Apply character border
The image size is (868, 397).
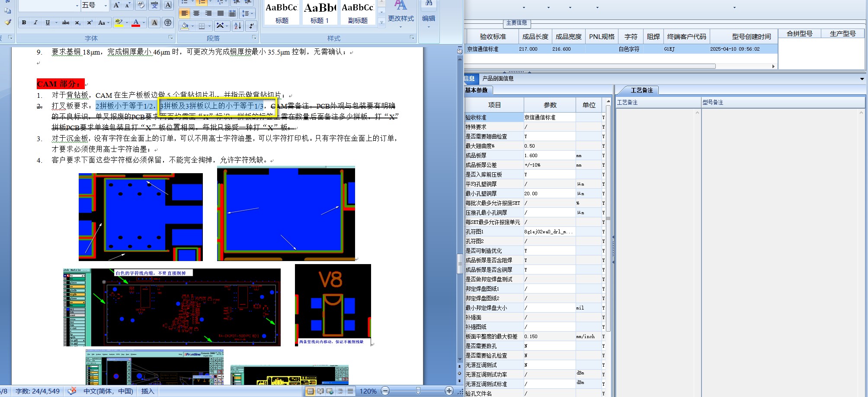pyautogui.click(x=168, y=5)
